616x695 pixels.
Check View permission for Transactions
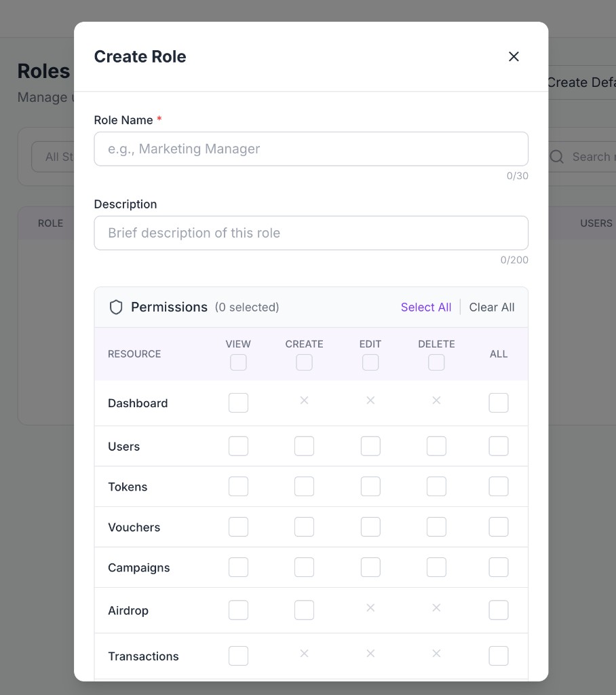coord(238,656)
